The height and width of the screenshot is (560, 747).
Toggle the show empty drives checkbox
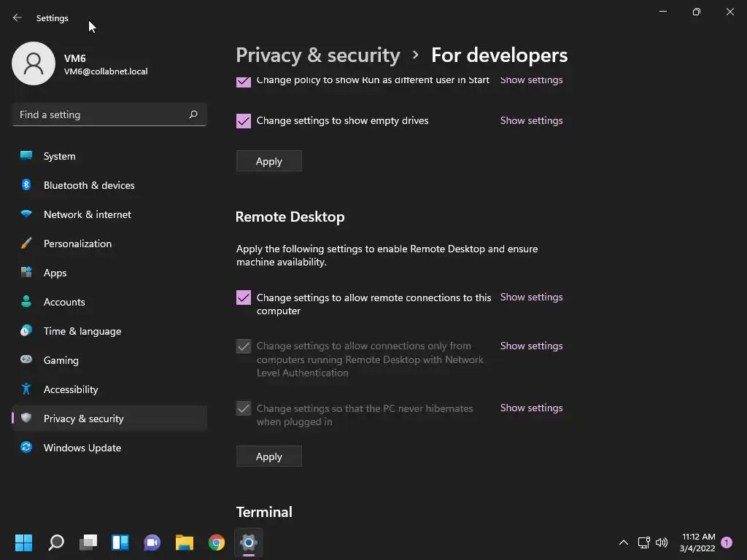(244, 121)
